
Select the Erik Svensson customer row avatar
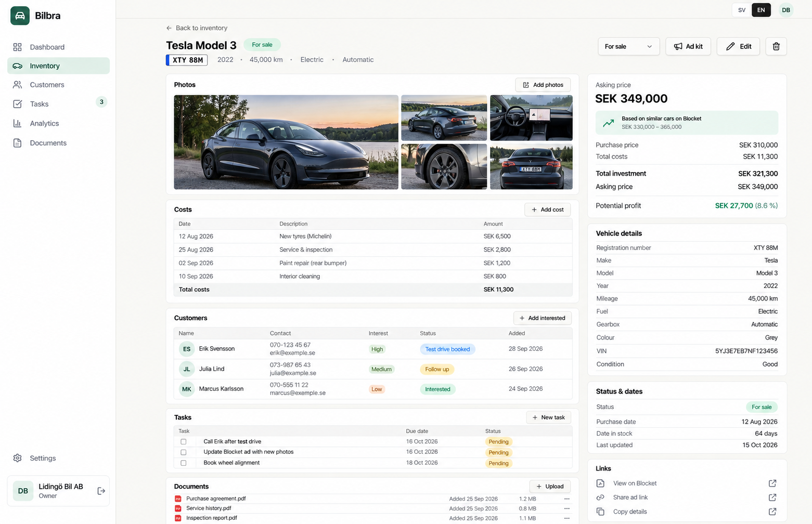tap(187, 349)
